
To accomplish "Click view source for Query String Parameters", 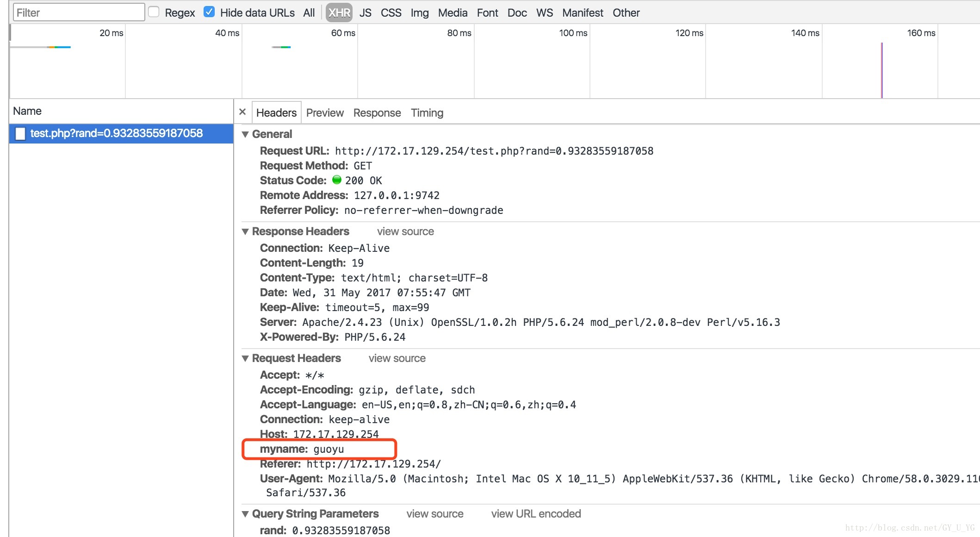I will (x=435, y=514).
